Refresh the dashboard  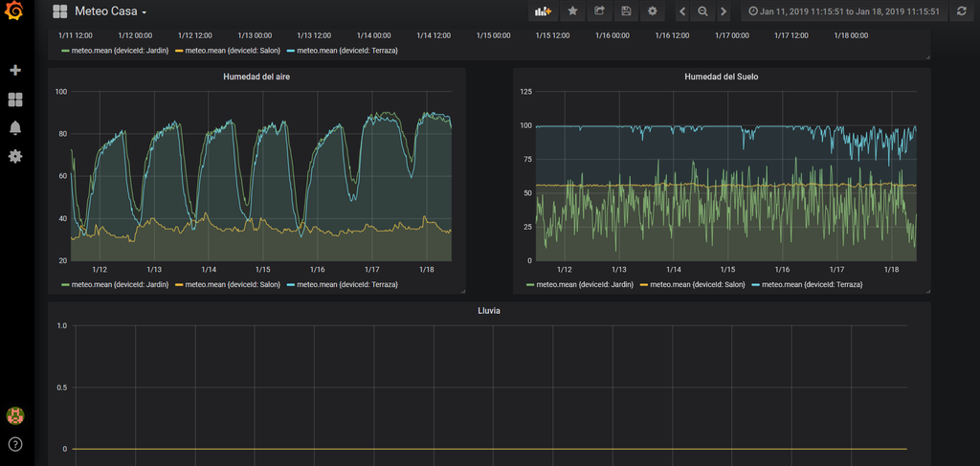[x=961, y=11]
